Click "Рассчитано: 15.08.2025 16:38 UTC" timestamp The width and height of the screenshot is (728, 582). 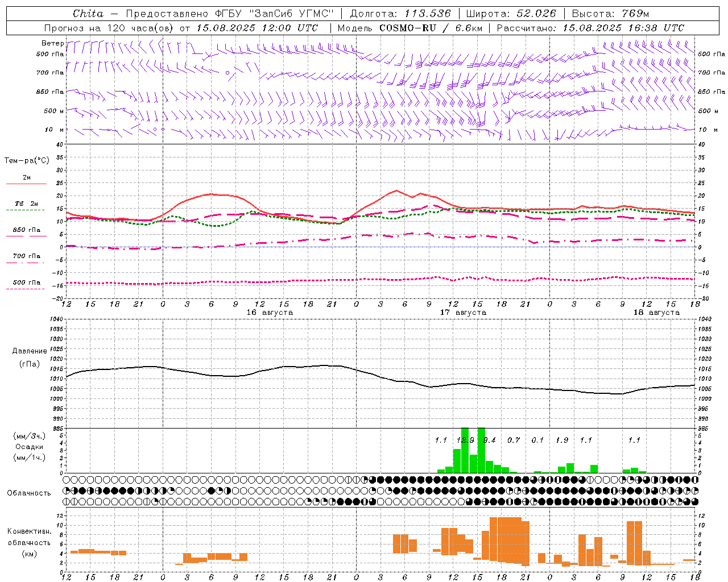(x=590, y=28)
